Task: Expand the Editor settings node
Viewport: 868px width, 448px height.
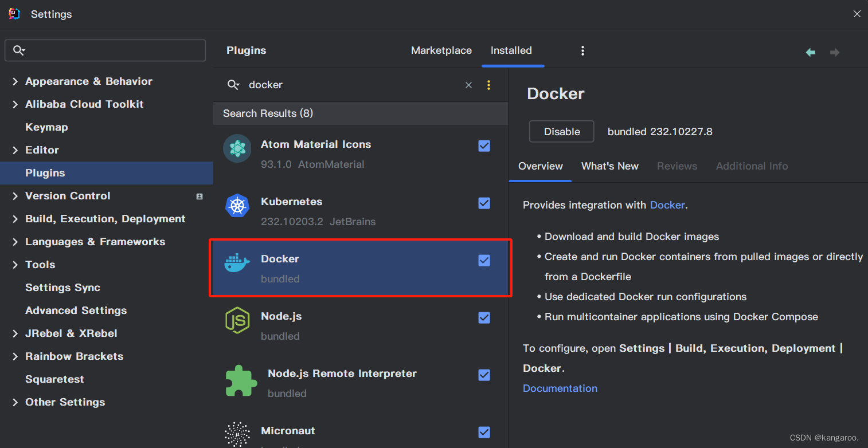Action: [15, 150]
